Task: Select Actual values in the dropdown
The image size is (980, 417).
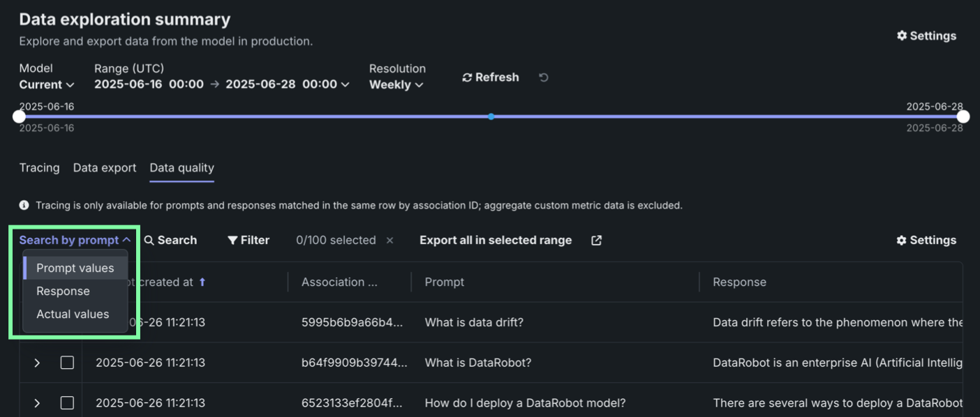Action: click(x=73, y=314)
